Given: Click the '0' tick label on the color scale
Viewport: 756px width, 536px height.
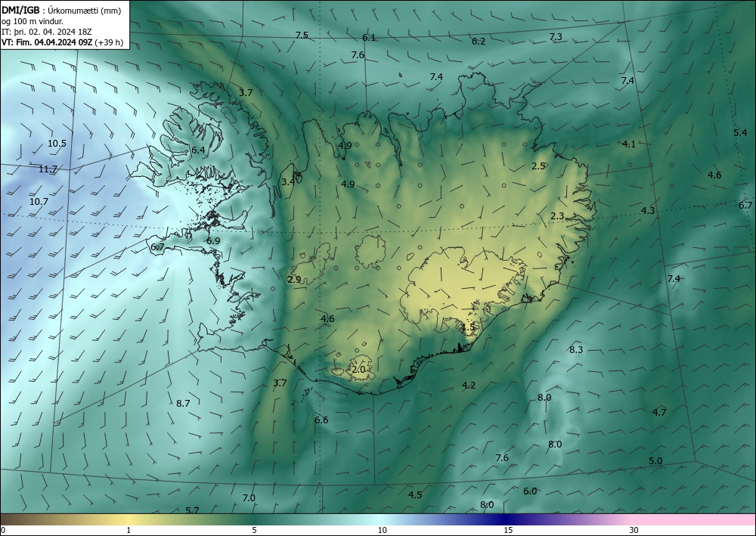Looking at the screenshot, I should 3,531.
